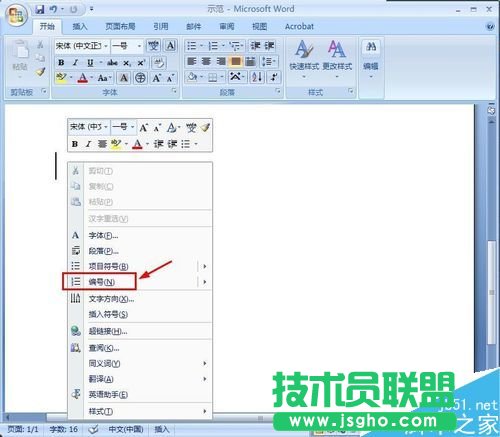
Task: Toggle strikethrough (abc) in ribbon
Action: click(x=112, y=63)
